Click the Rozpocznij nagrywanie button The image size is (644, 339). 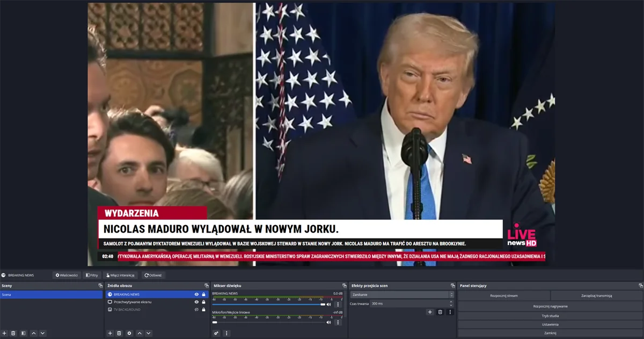point(550,306)
